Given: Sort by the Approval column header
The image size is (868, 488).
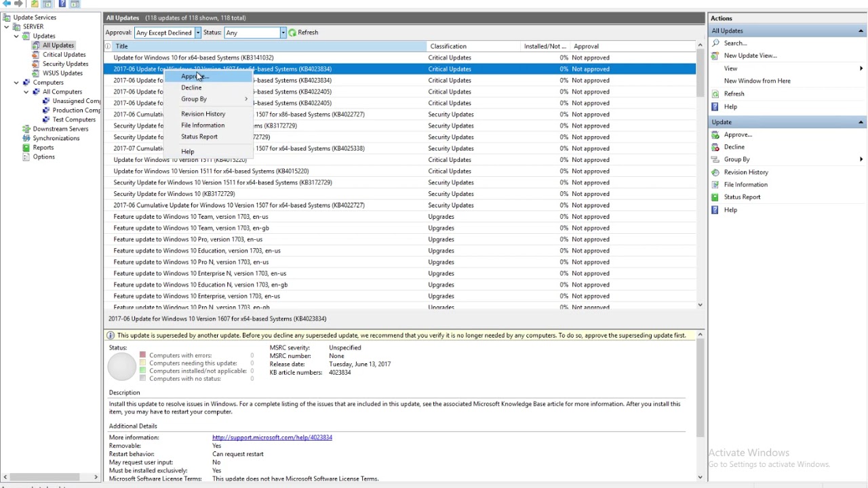Looking at the screenshot, I should click(x=632, y=46).
